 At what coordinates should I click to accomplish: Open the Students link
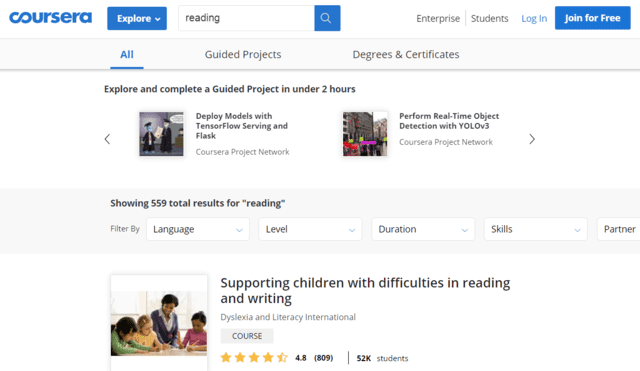[x=489, y=18]
